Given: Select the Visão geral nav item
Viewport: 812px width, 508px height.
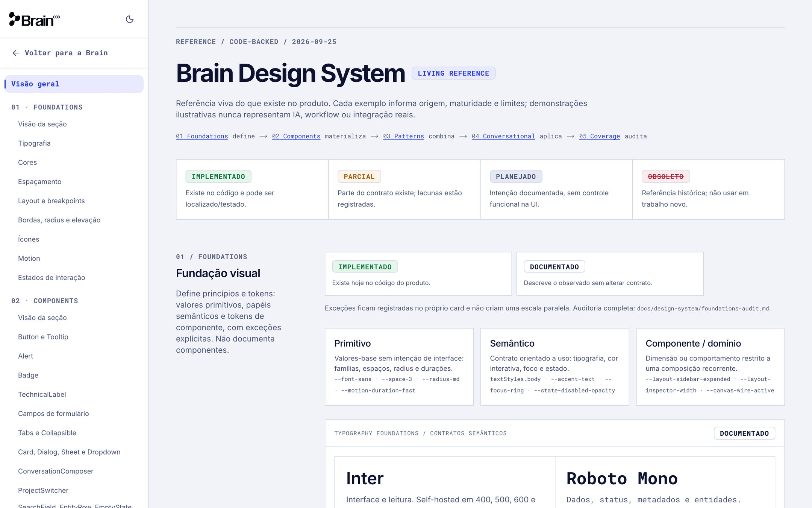Looking at the screenshot, I should (74, 84).
